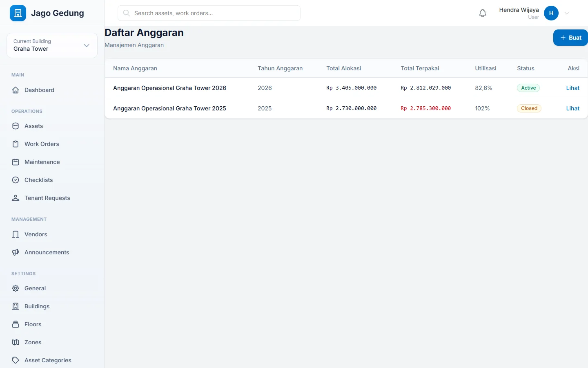Screen dimensions: 588x368
Task: Open the user account menu chevron
Action: tap(567, 13)
